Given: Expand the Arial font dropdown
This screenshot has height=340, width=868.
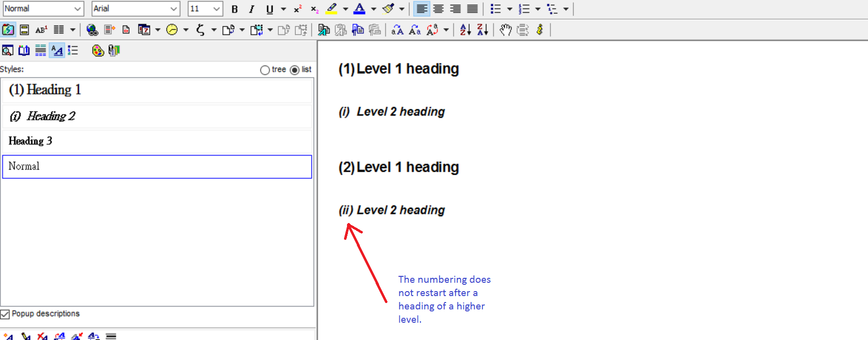Looking at the screenshot, I should click(x=174, y=9).
